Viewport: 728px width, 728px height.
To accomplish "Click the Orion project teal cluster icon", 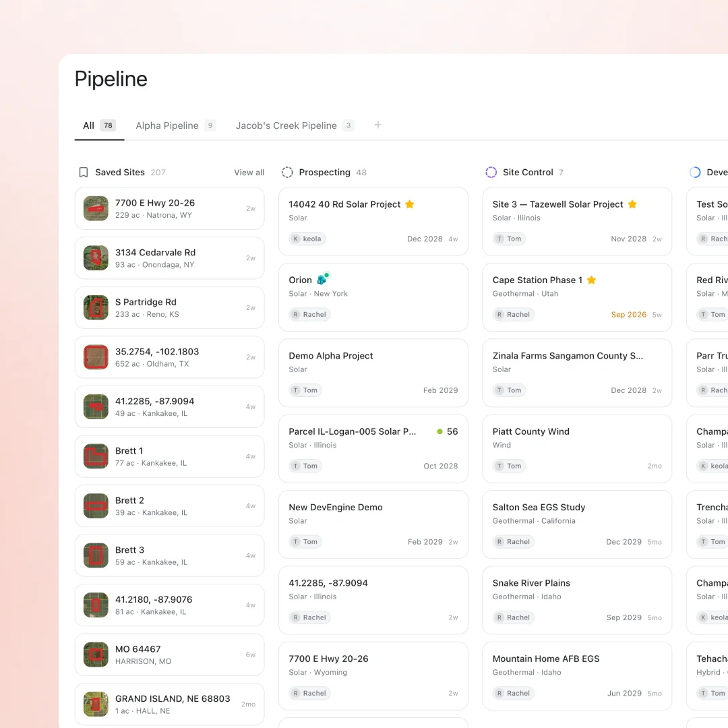I will pos(323,278).
